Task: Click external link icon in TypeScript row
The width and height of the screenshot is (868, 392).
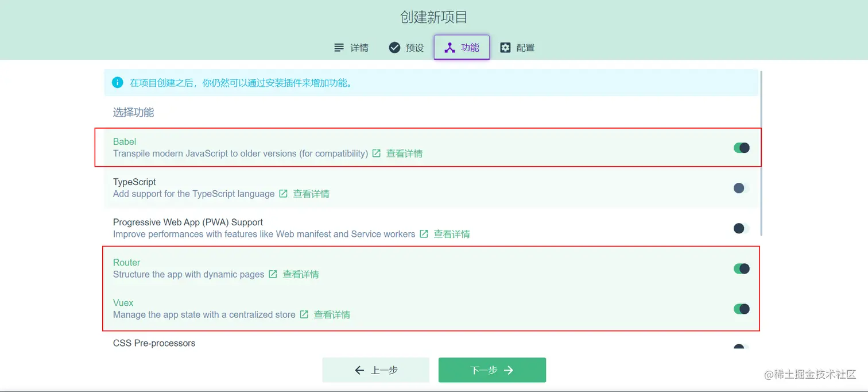Action: [283, 194]
